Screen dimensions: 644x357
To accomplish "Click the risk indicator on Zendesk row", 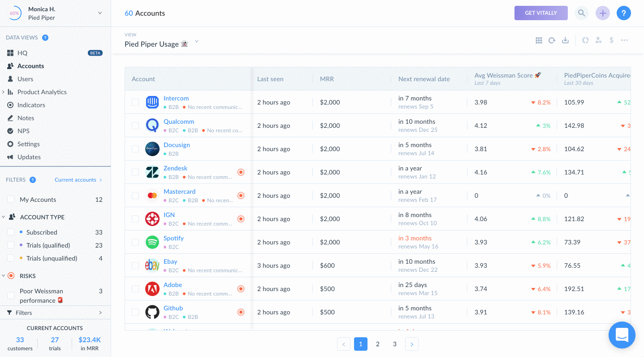I will [x=241, y=172].
